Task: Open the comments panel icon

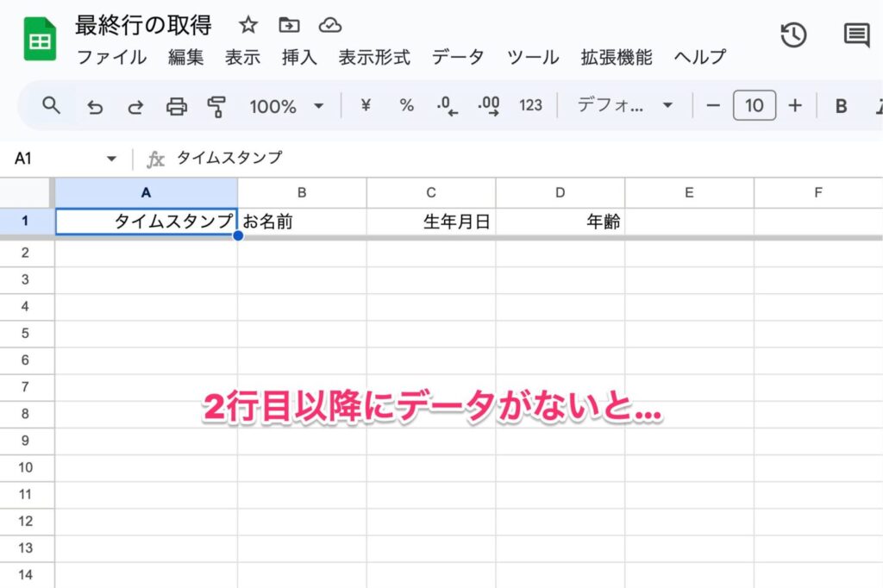Action: [x=856, y=35]
